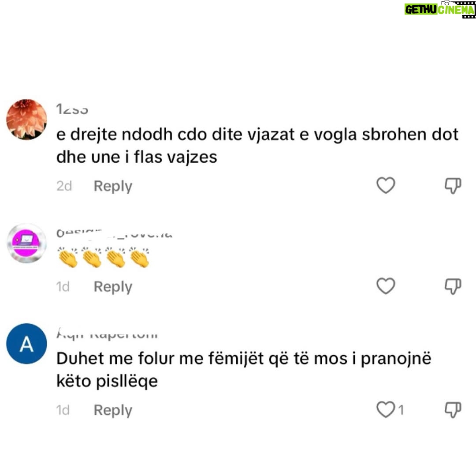Like the comment about 'e drejte ndodh cdo dite'
Image resolution: width=476 pixels, height=476 pixels.
pyautogui.click(x=386, y=185)
